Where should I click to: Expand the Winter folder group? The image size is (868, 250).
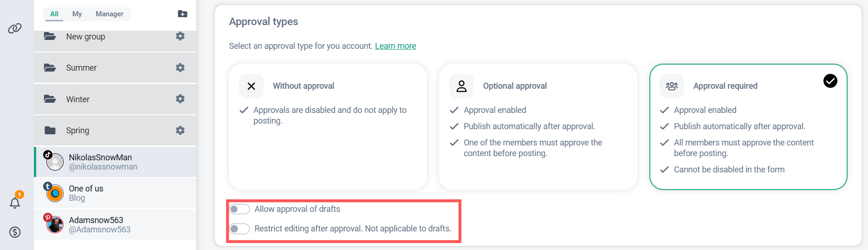click(x=78, y=99)
